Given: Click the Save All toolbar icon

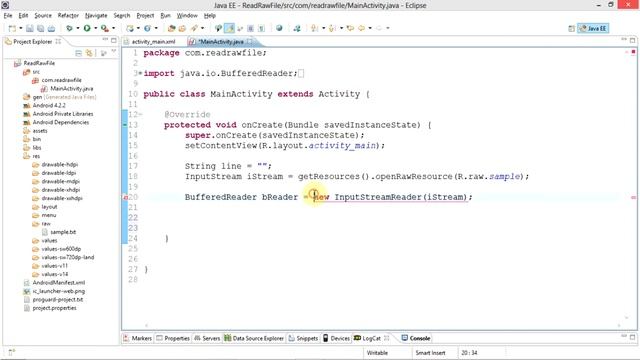Looking at the screenshot, I should pyautogui.click(x=40, y=28).
